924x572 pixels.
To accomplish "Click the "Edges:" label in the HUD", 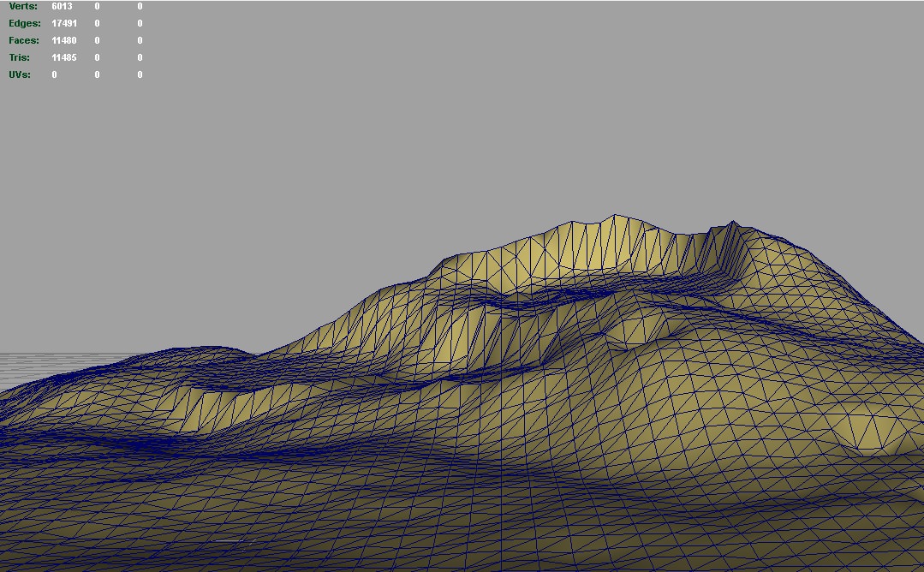I will click(25, 23).
